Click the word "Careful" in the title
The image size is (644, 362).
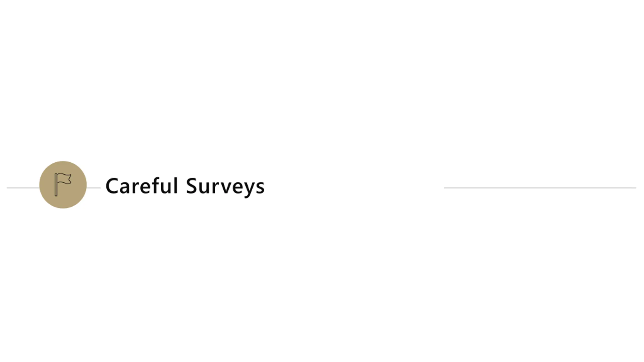pyautogui.click(x=142, y=186)
